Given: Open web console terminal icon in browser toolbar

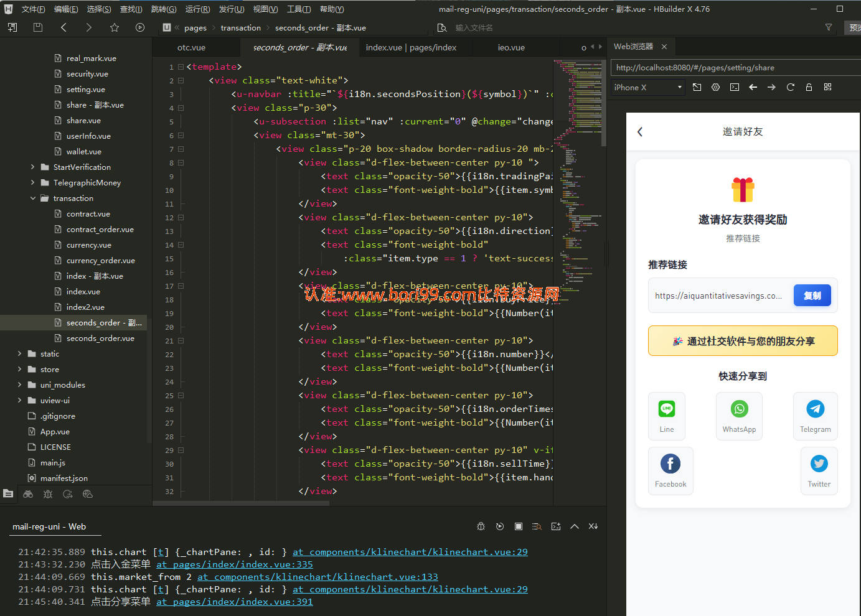Looking at the screenshot, I should coord(735,87).
